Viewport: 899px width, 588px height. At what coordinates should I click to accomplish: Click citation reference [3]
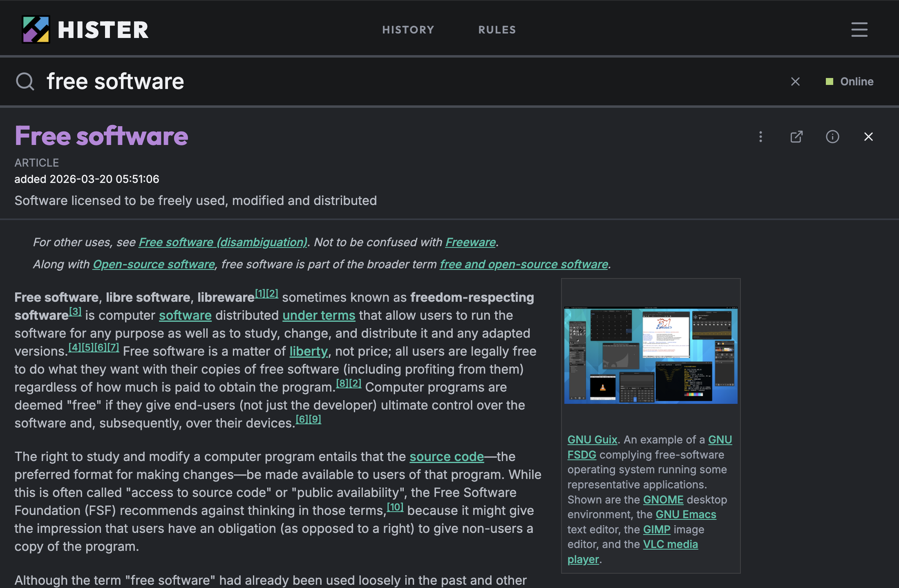[75, 311]
